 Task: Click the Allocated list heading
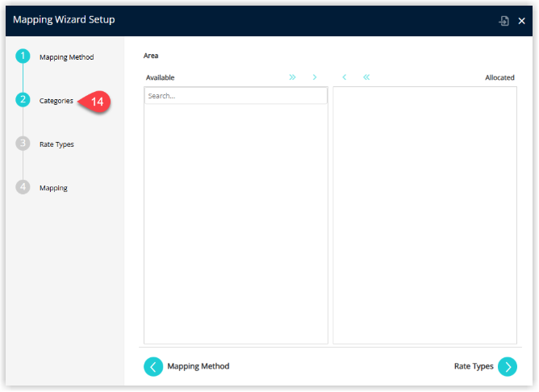point(499,77)
